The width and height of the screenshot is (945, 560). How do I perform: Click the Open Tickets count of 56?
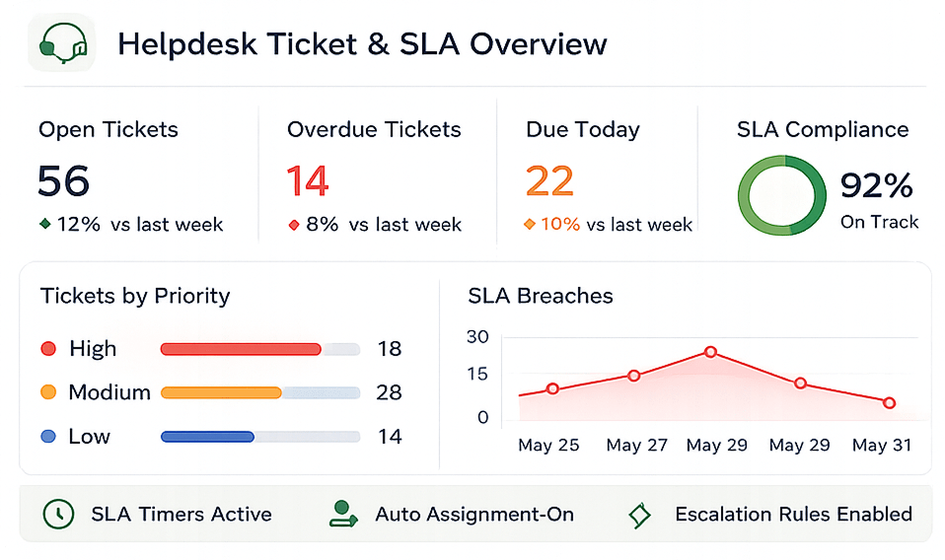pos(63,181)
